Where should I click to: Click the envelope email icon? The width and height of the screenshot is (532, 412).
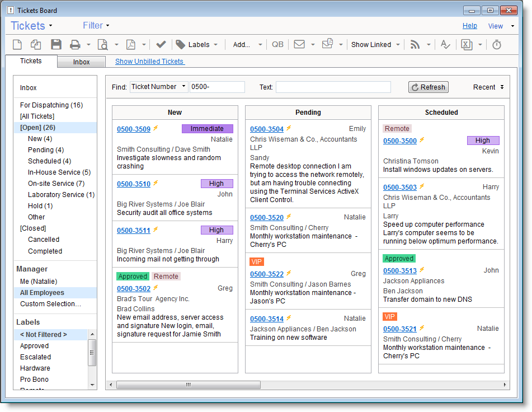tap(299, 45)
